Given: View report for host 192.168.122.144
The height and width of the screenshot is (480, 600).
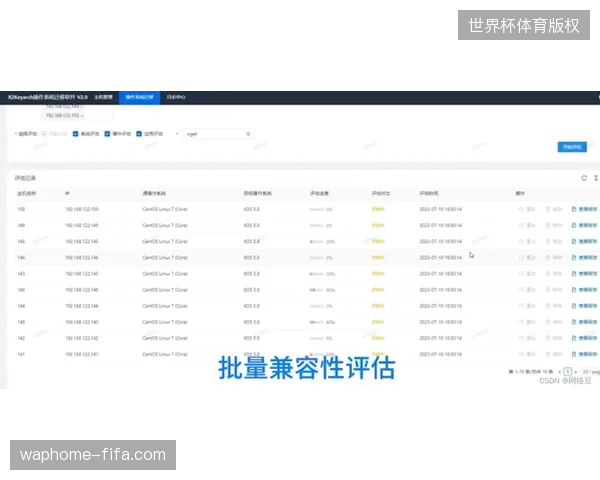Looking at the screenshot, I should [x=584, y=306].
